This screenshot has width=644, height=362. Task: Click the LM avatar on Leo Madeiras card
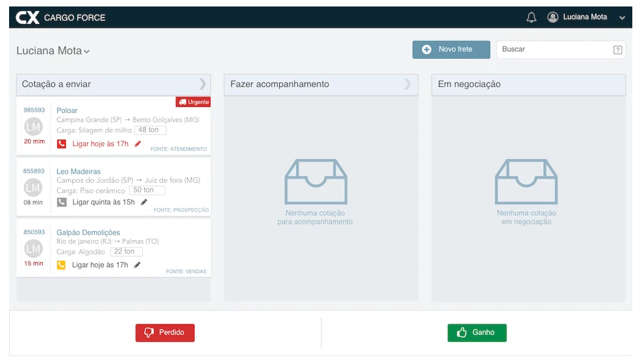[x=33, y=187]
